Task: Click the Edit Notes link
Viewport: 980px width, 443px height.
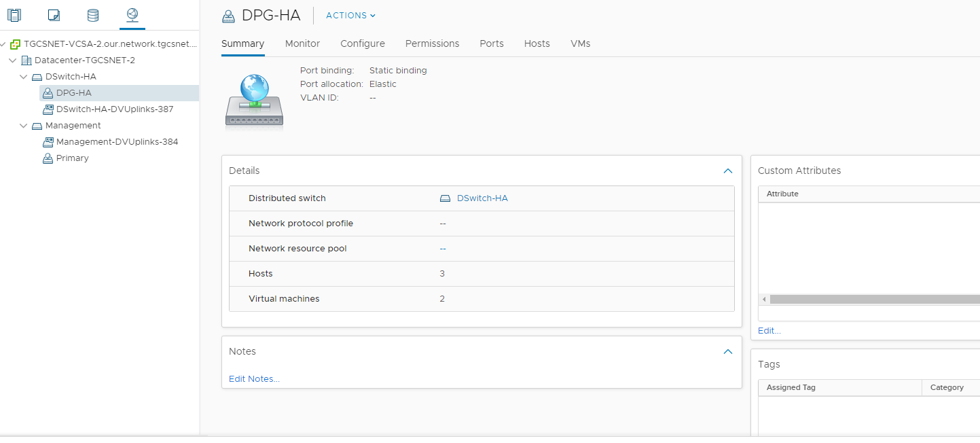Action: click(x=254, y=379)
